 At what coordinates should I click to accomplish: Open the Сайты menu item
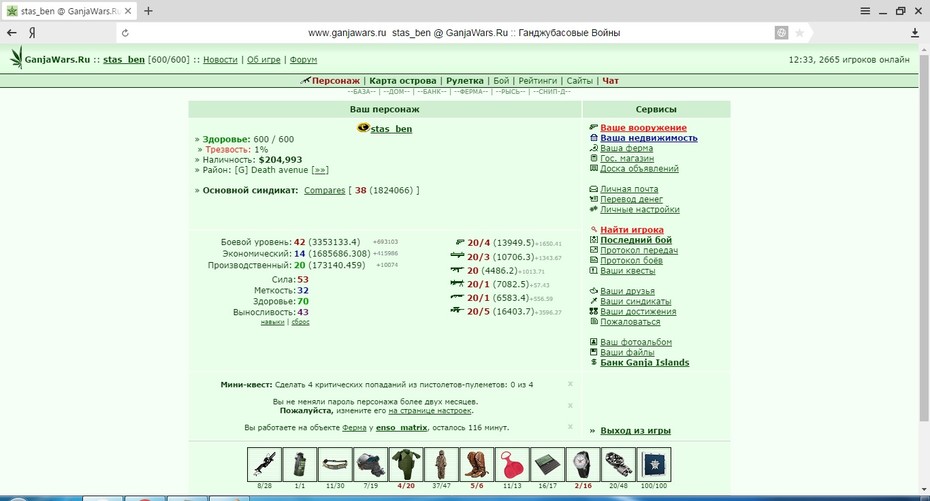[579, 81]
